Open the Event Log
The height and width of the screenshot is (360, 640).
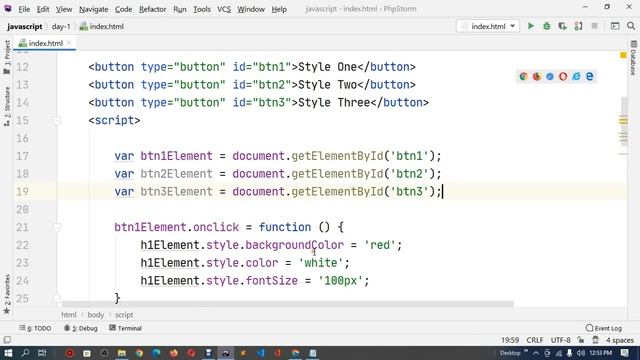[604, 328]
